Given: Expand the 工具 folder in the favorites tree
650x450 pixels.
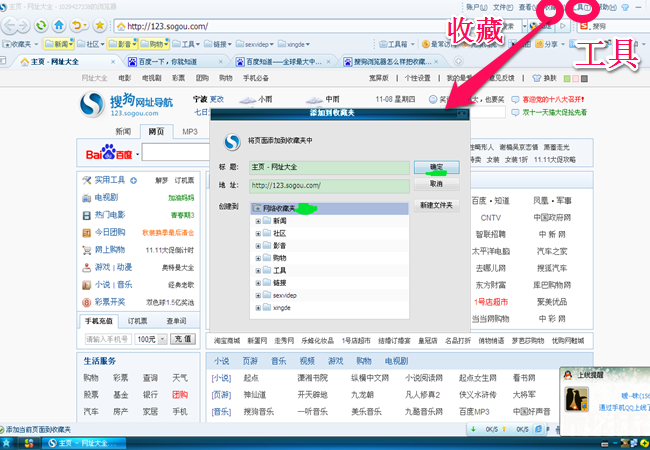Looking at the screenshot, I should [x=258, y=271].
